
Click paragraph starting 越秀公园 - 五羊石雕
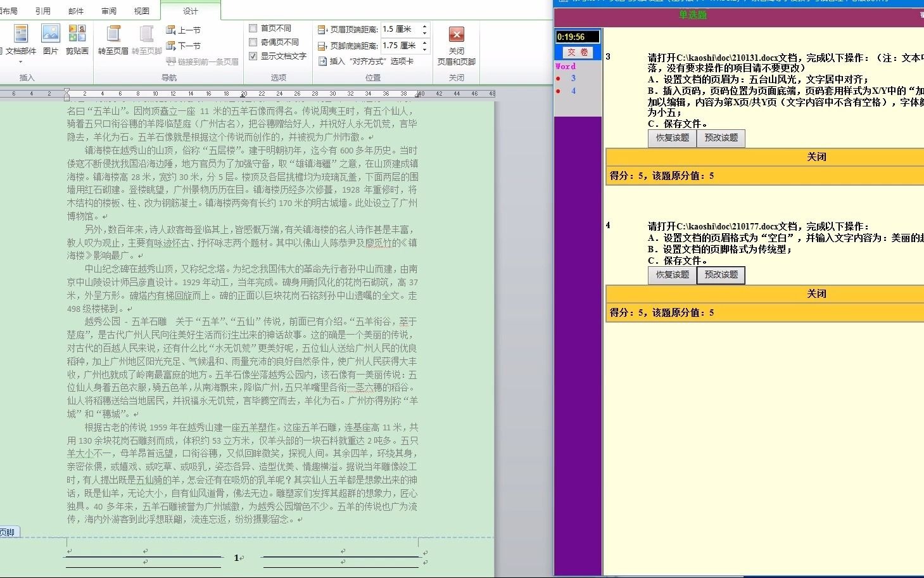243,368
